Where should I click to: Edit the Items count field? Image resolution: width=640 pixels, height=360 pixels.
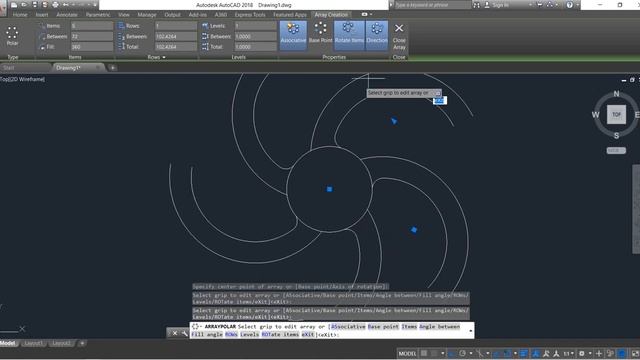(92, 26)
